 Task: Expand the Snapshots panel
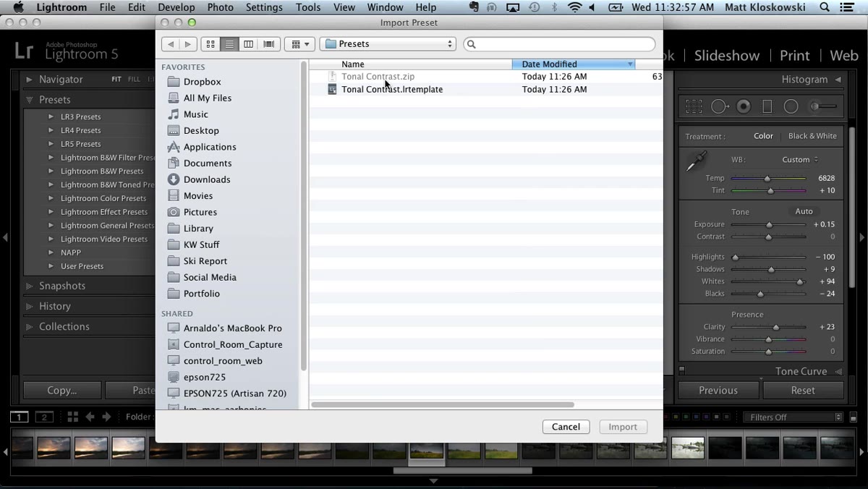[30, 286]
